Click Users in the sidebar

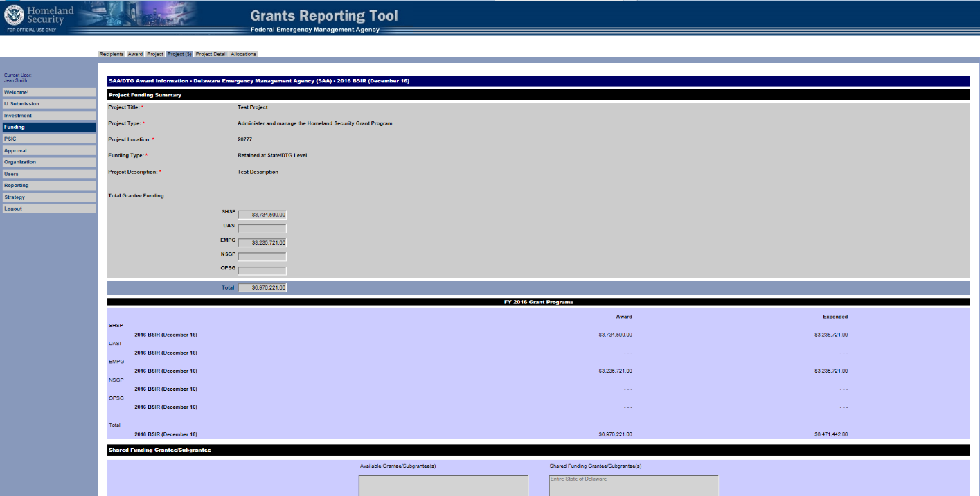(x=48, y=174)
